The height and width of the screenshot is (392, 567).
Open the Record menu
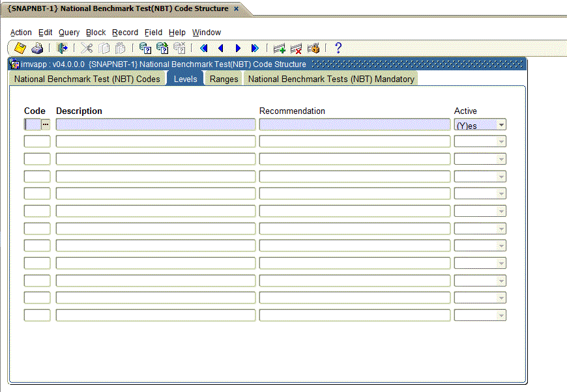[x=125, y=32]
